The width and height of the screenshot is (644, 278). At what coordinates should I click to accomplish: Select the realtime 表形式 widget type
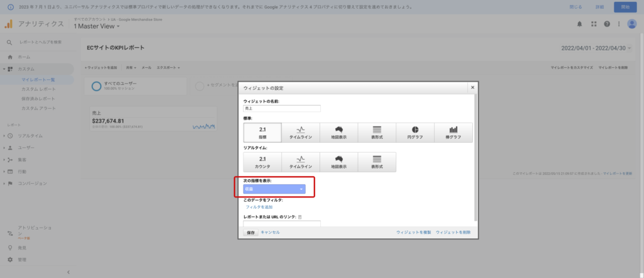(x=377, y=162)
